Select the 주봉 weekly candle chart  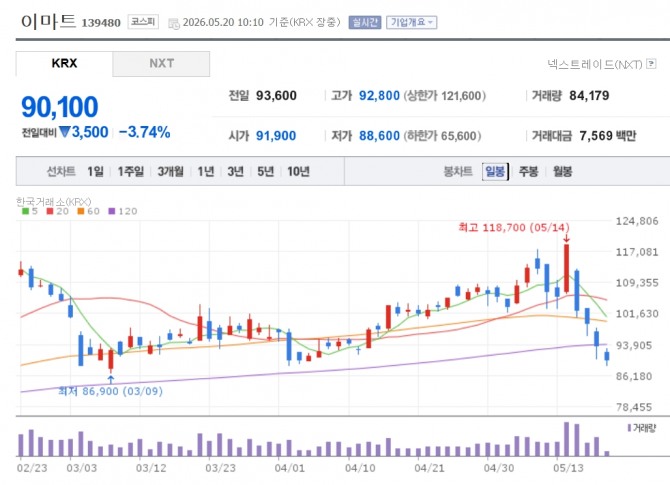pyautogui.click(x=529, y=172)
